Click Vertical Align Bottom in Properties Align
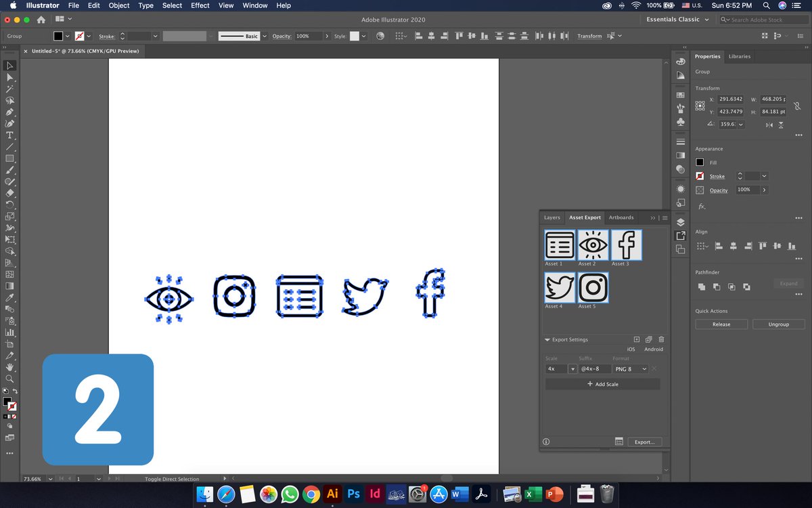The height and width of the screenshot is (508, 812). pyautogui.click(x=790, y=246)
